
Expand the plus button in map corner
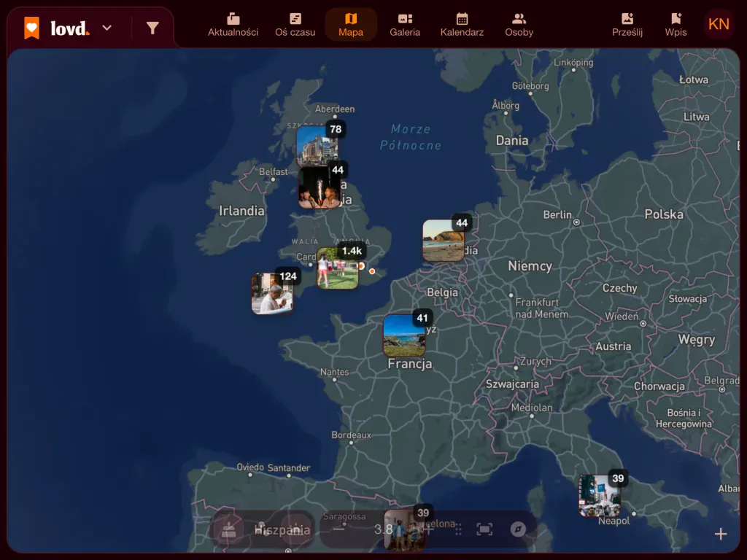[720, 534]
